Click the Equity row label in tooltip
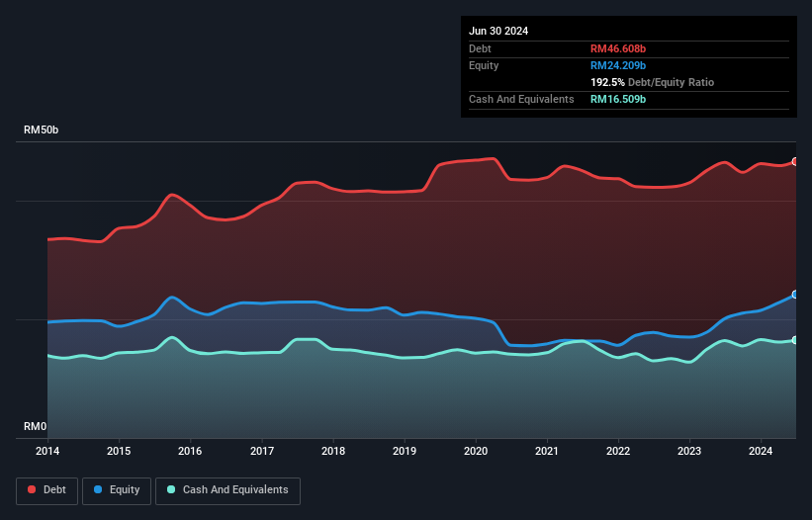 coord(484,65)
